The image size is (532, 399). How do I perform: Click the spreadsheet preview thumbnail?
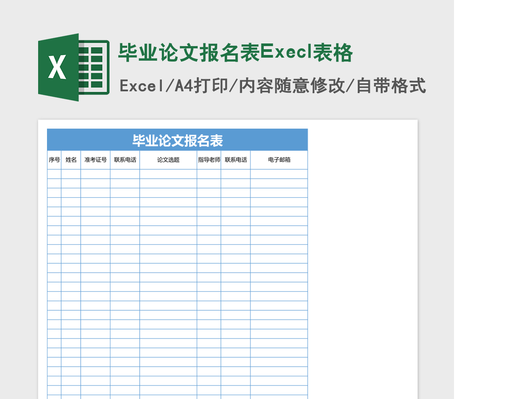[228, 259]
